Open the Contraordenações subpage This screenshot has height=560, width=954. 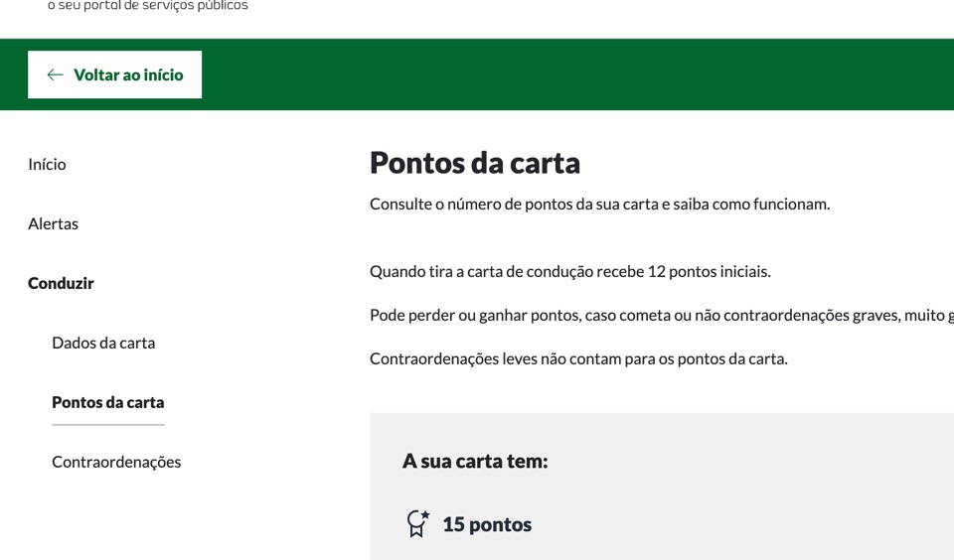point(116,463)
